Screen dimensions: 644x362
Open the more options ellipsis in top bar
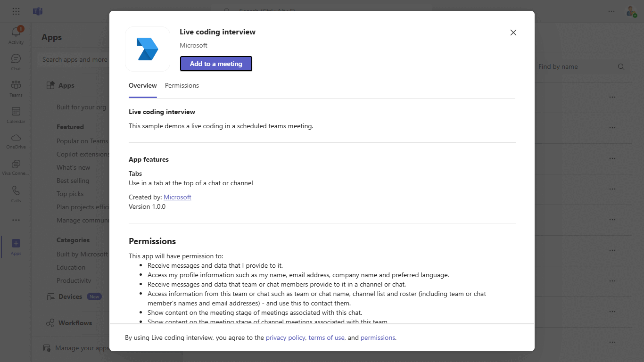[611, 11]
